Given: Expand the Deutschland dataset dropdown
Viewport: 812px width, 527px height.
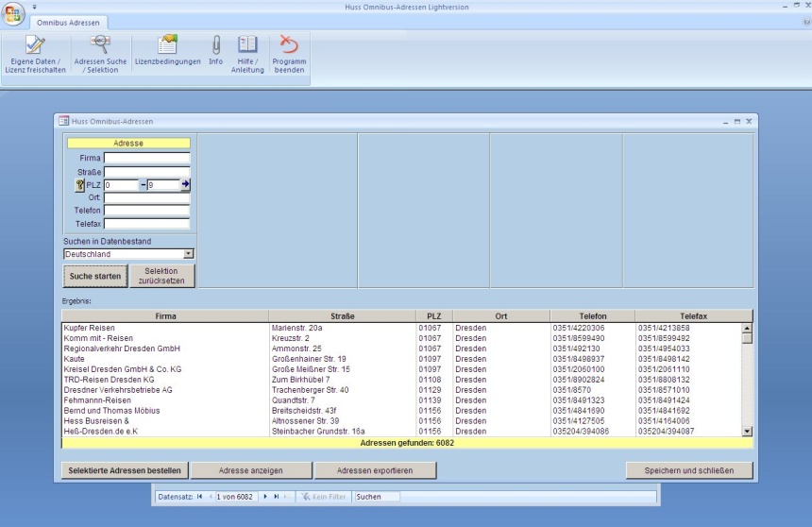Looking at the screenshot, I should (x=189, y=254).
